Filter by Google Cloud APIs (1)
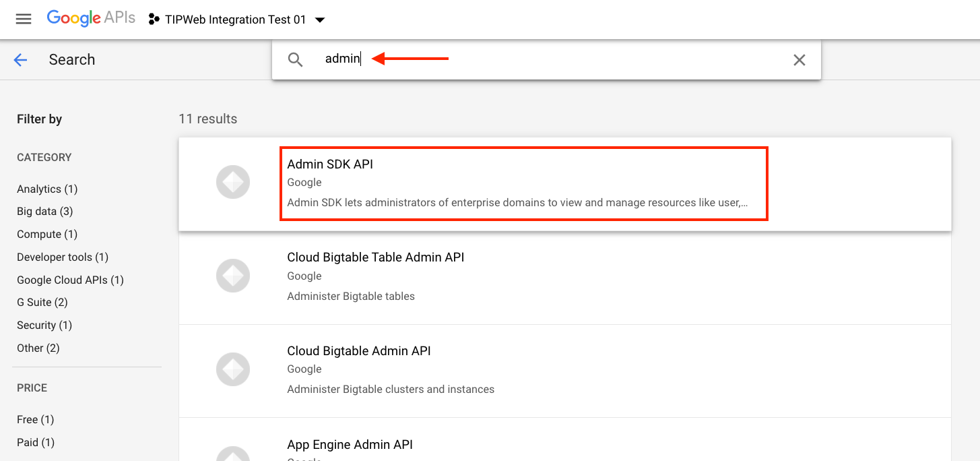Screen dimensions: 980x461 70,280
